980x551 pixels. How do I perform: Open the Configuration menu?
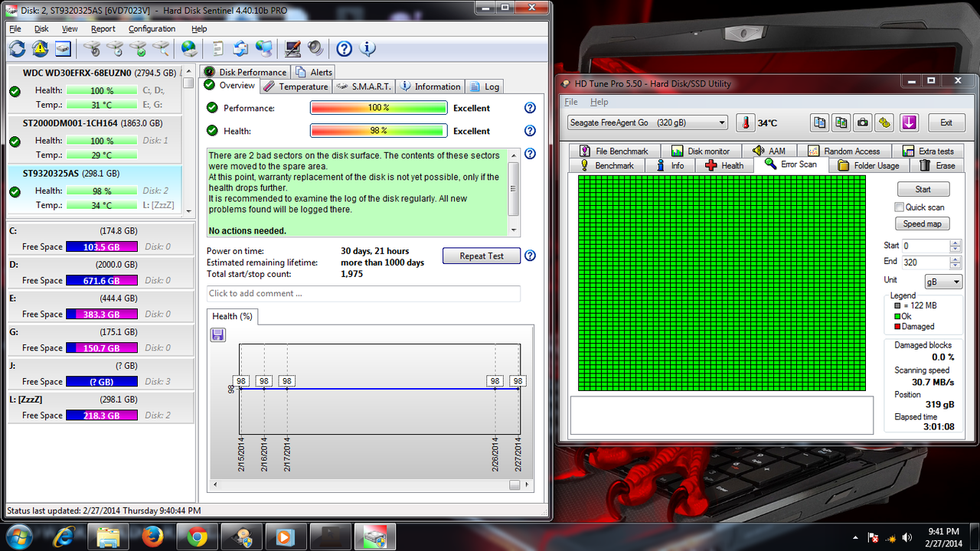152,29
